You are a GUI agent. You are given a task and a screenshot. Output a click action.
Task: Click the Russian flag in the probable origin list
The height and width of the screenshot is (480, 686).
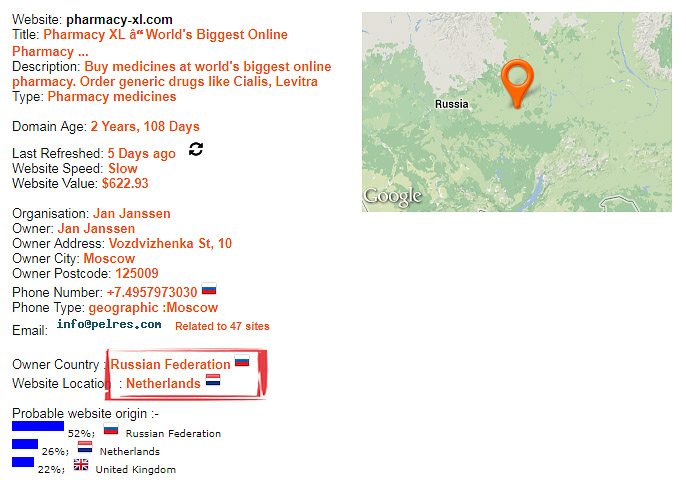[x=111, y=430]
